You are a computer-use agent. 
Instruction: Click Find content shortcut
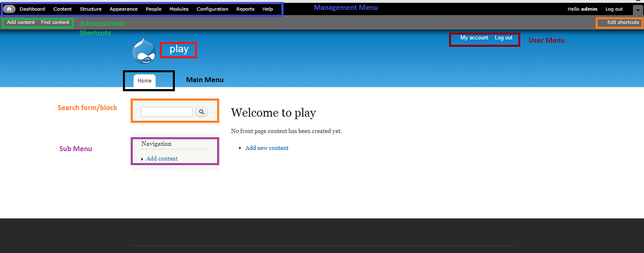click(x=55, y=22)
